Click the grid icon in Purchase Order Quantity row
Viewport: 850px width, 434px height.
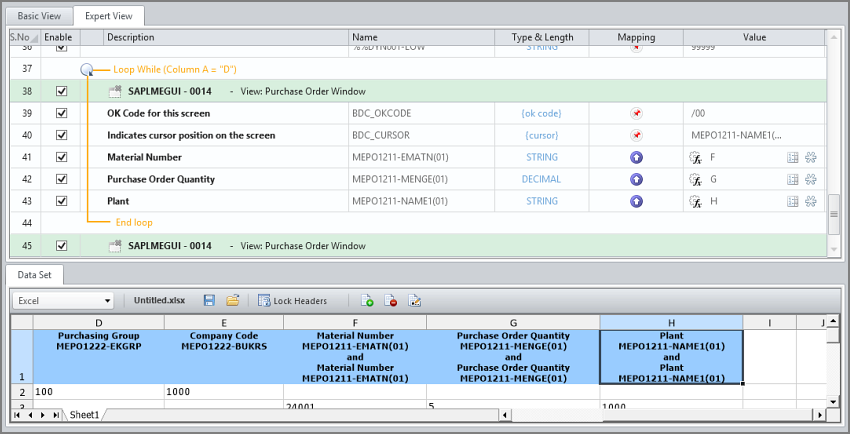point(793,179)
